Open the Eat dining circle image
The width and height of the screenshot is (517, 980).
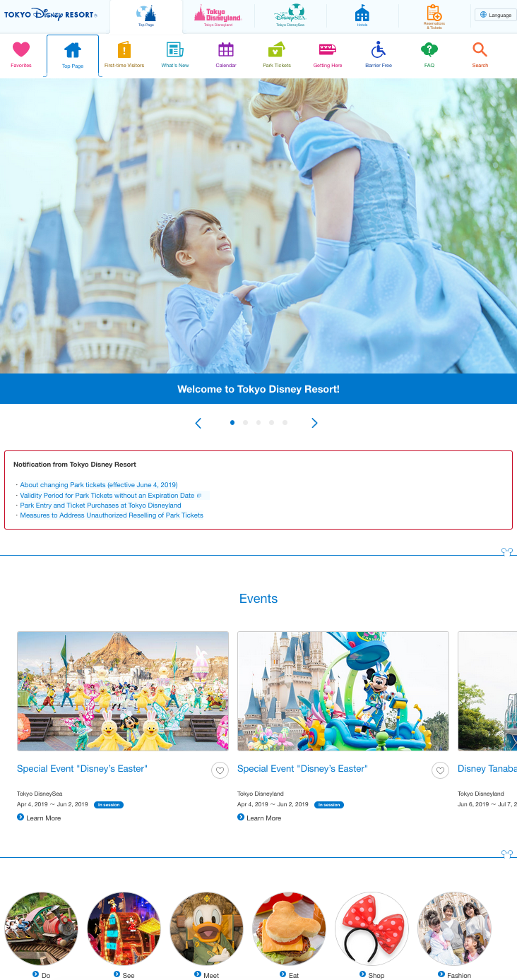pos(289,928)
